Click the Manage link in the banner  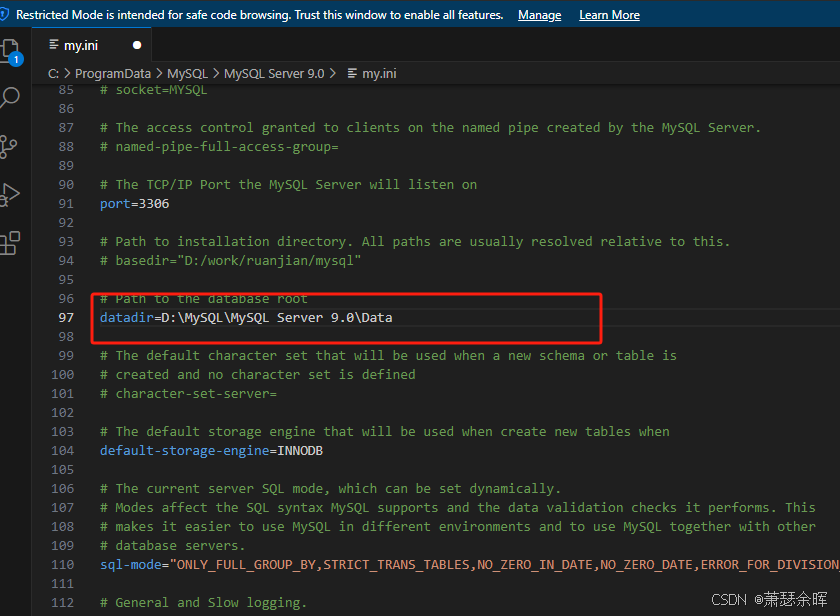(x=539, y=15)
